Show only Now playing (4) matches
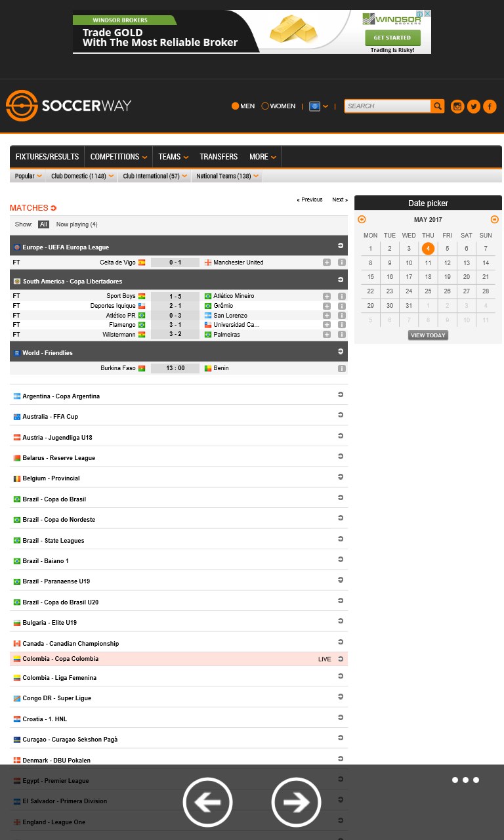Screen dimensions: 504x840 (x=77, y=224)
